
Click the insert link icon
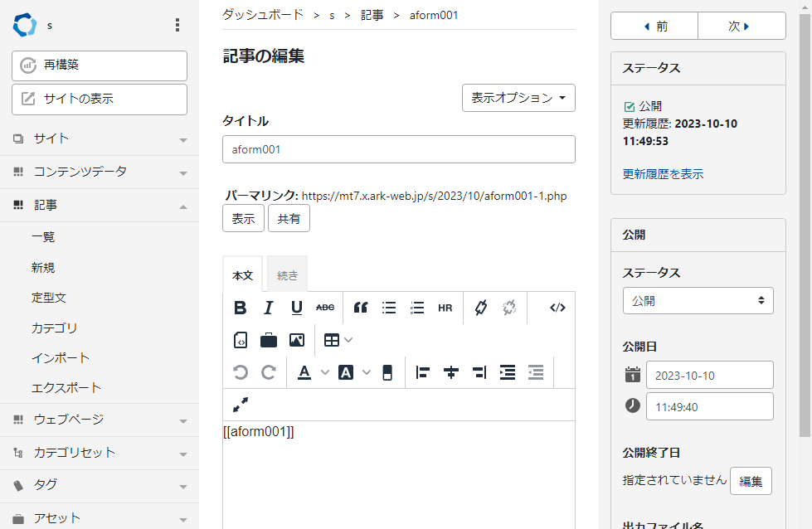click(480, 308)
